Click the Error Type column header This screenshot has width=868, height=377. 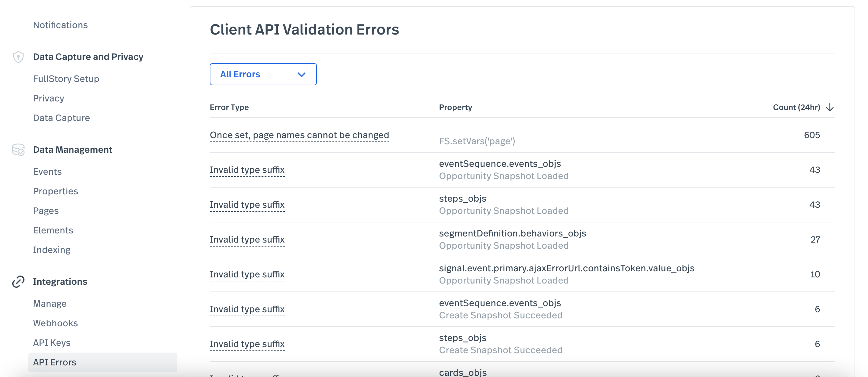[x=229, y=107]
